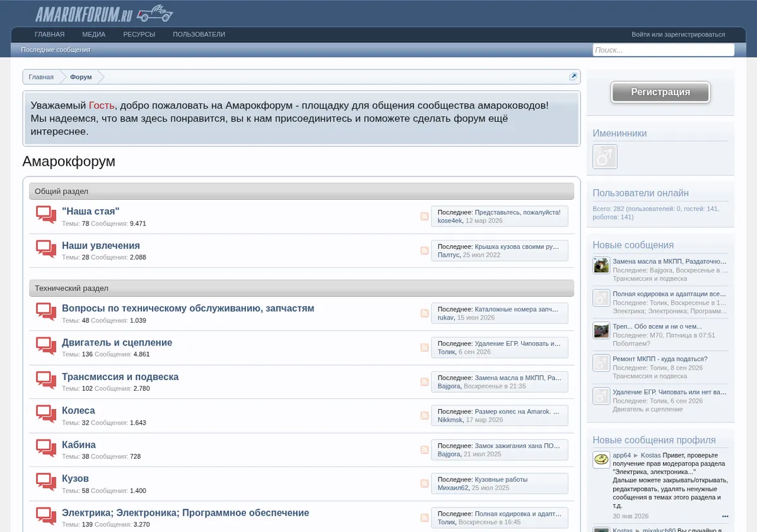Open Последние сообщения link
Screen dimensions: 757x532
(x=56, y=50)
